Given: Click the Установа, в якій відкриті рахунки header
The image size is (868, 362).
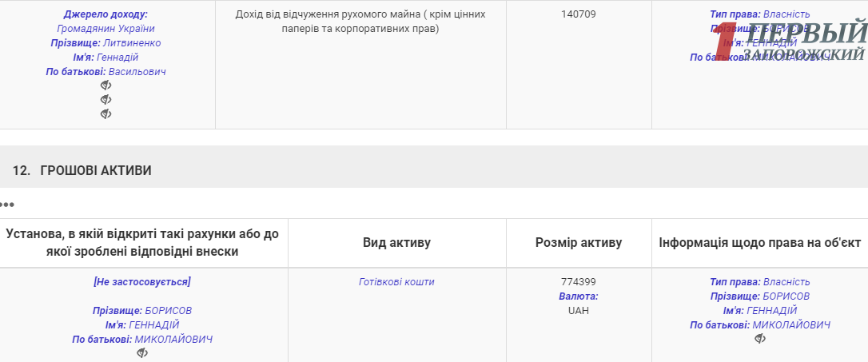Looking at the screenshot, I should coord(142,243).
